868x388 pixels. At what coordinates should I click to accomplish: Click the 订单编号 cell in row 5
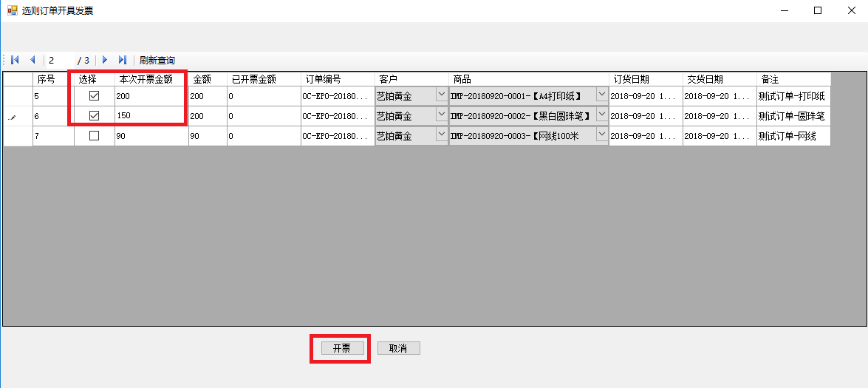pos(338,96)
